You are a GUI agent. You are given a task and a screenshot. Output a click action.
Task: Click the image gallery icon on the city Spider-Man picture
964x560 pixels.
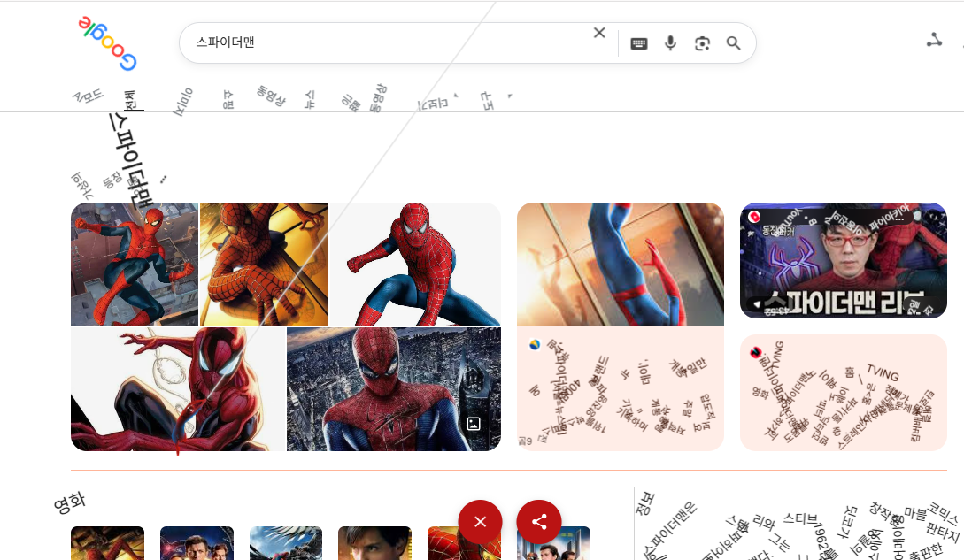click(x=474, y=424)
